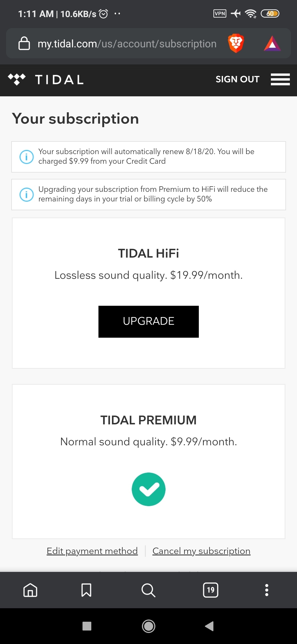Image resolution: width=297 pixels, height=644 pixels.
Task: Tap the URL my.tidal.com address field
Action: (127, 43)
